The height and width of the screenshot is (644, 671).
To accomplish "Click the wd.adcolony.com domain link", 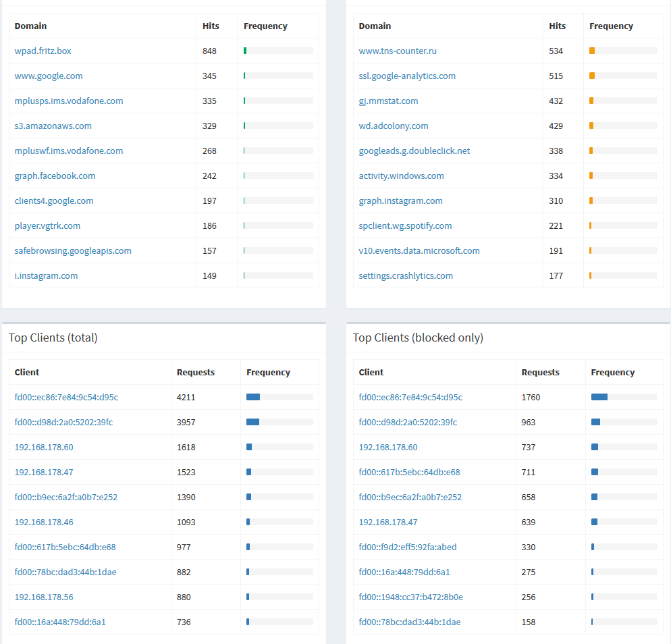I will [x=394, y=126].
